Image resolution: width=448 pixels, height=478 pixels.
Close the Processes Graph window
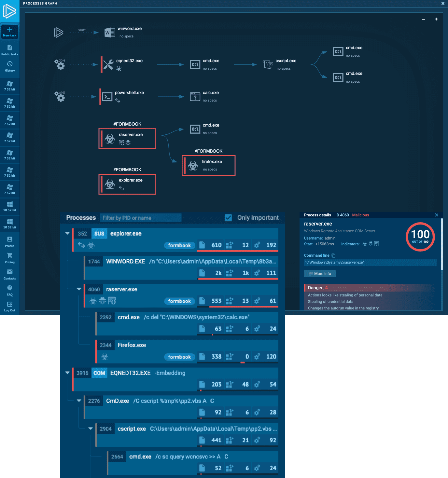(443, 3)
